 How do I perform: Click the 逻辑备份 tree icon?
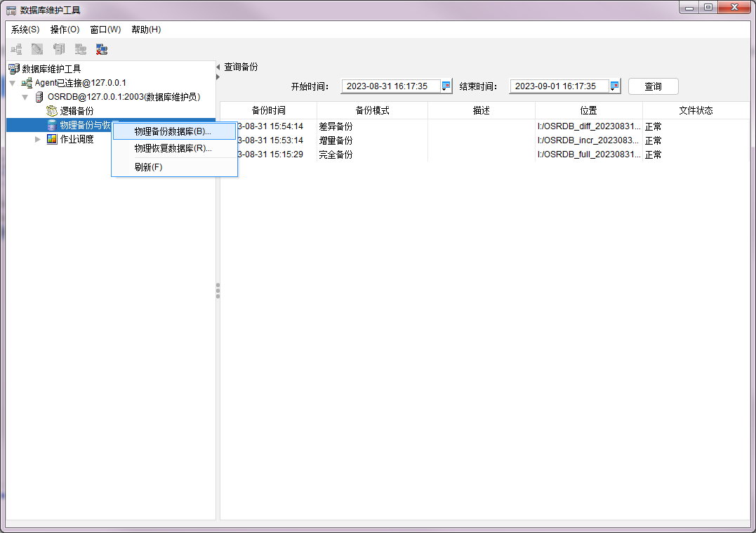point(52,111)
